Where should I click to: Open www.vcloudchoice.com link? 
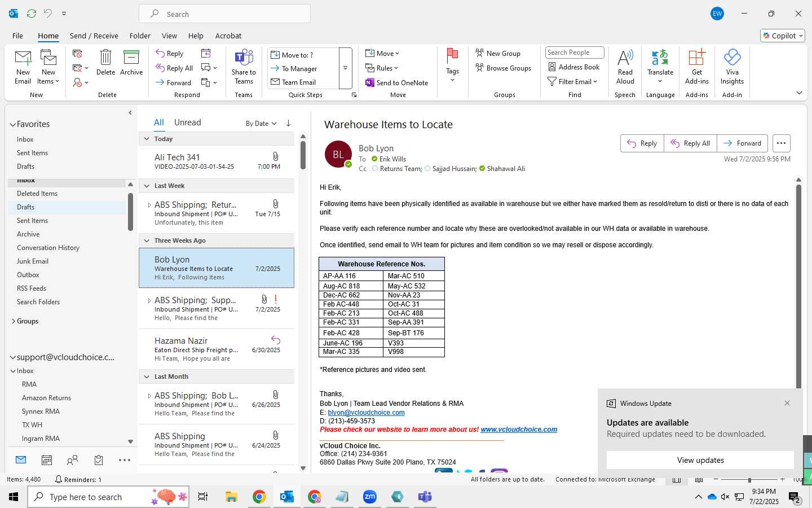[519, 430]
